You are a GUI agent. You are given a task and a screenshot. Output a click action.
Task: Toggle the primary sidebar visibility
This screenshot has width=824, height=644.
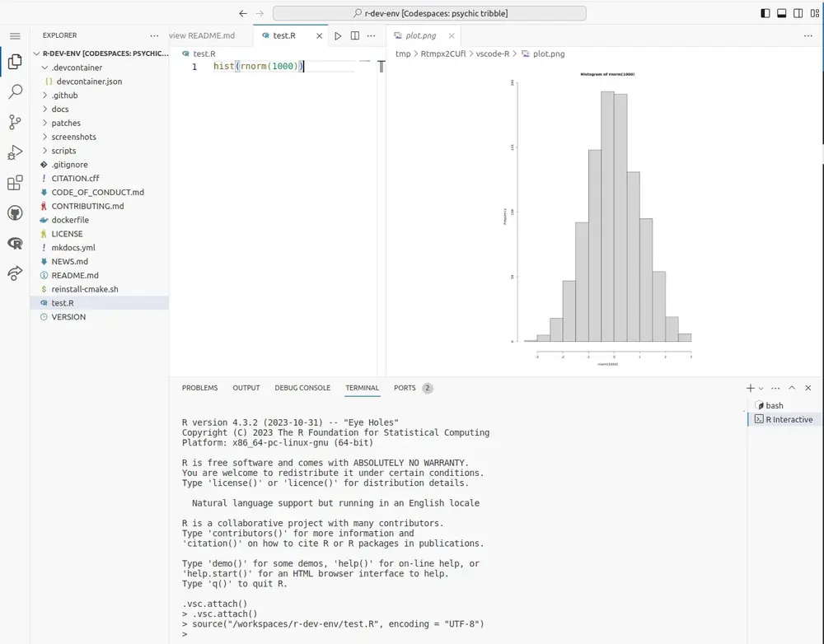(x=765, y=13)
